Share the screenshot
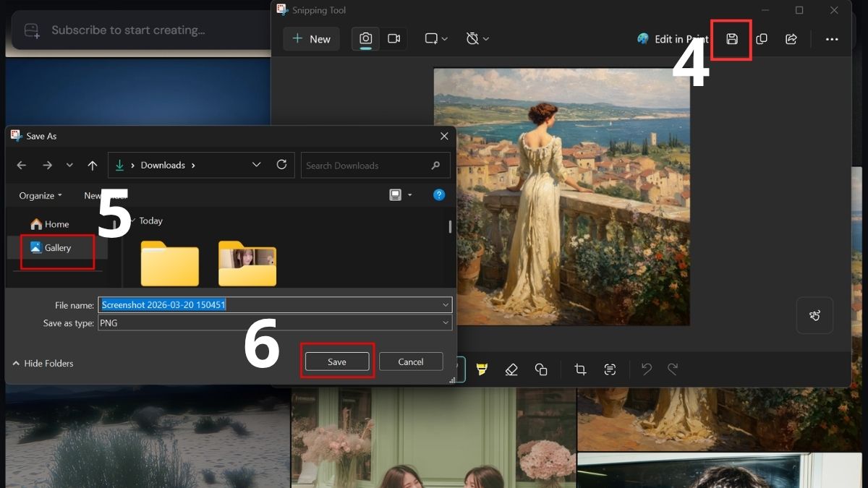Image resolution: width=868 pixels, height=488 pixels. point(791,39)
